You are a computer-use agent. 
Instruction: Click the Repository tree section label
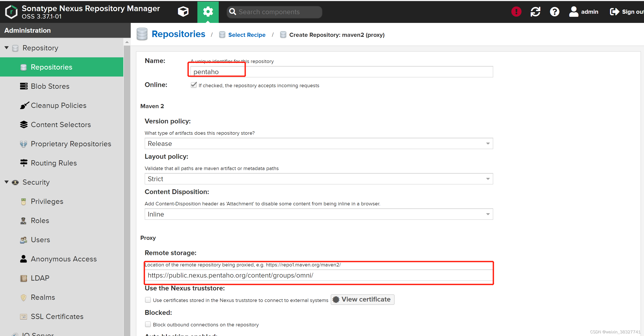pos(40,48)
